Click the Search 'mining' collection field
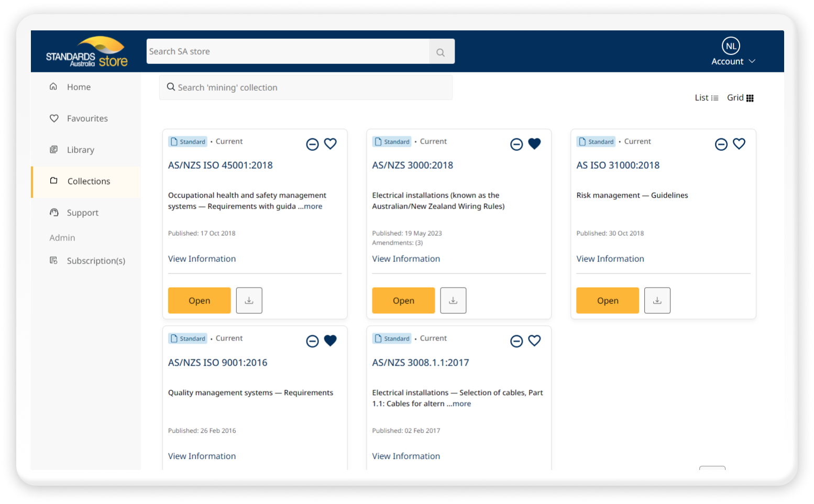Viewport: 814px width, 504px height. tap(306, 87)
